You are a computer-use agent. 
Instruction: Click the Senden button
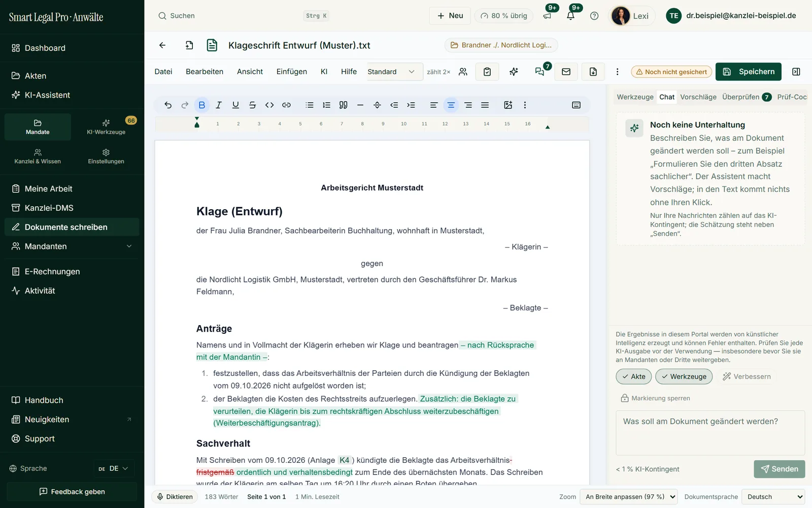(x=780, y=469)
